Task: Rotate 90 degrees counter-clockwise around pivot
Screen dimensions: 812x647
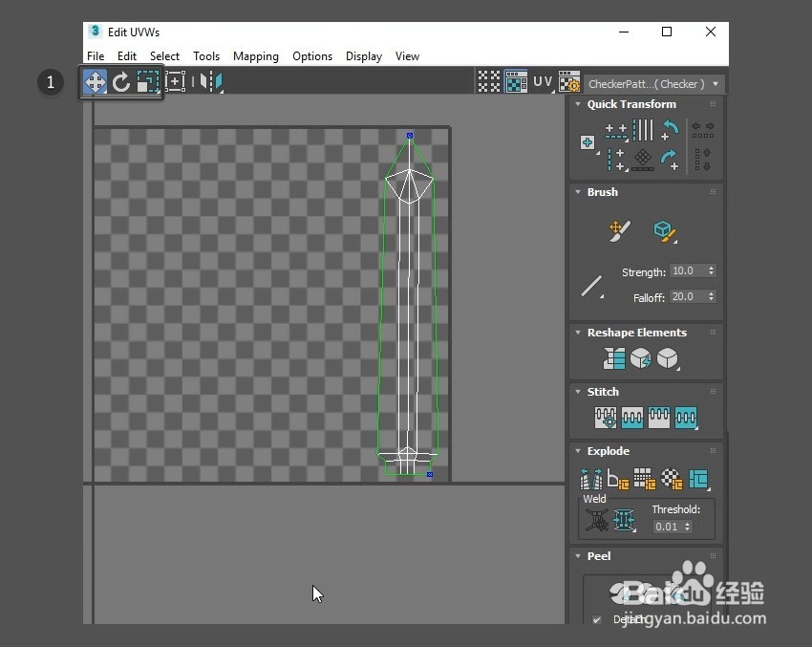Action: 670,130
